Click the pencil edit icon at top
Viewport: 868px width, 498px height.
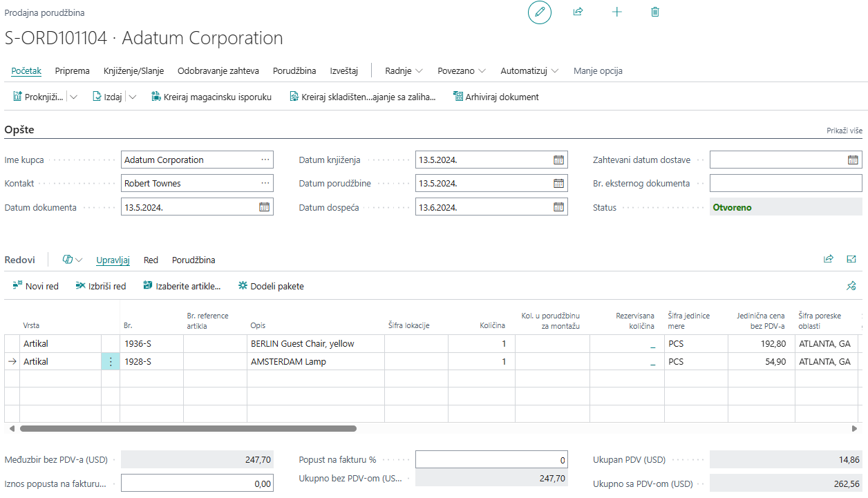coord(540,12)
